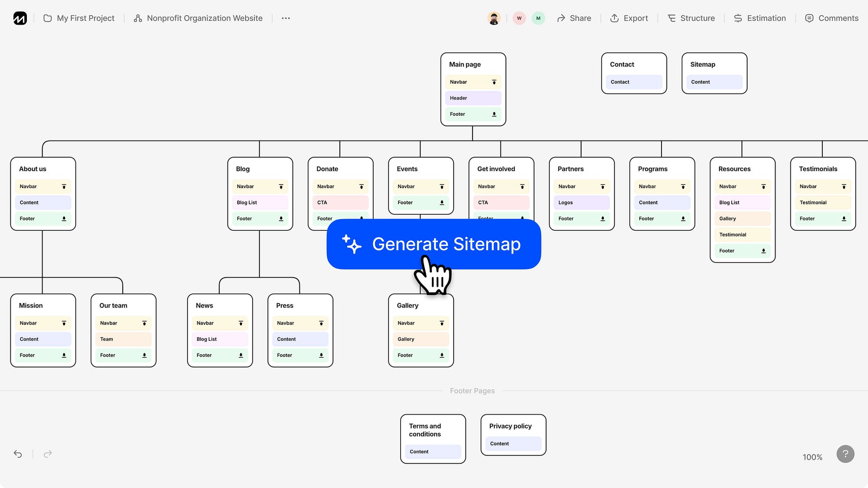Select the Contact block in Contact page
Image resolution: width=868 pixels, height=488 pixels.
[x=634, y=82]
